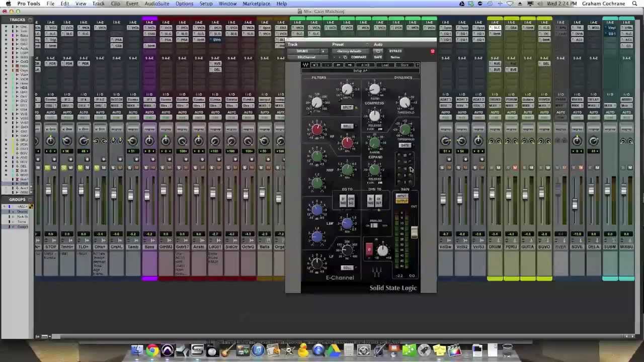Toggle EQ TO BYPASS switch

pos(343,201)
